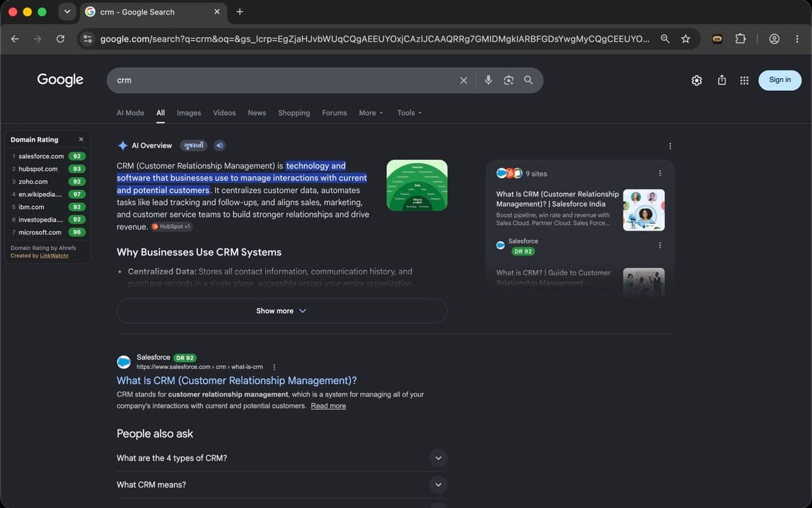Click the Salesforce favicon in organic result

(124, 362)
